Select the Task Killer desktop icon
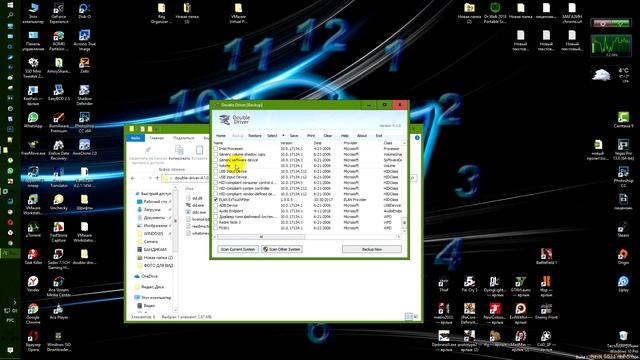 point(33,257)
